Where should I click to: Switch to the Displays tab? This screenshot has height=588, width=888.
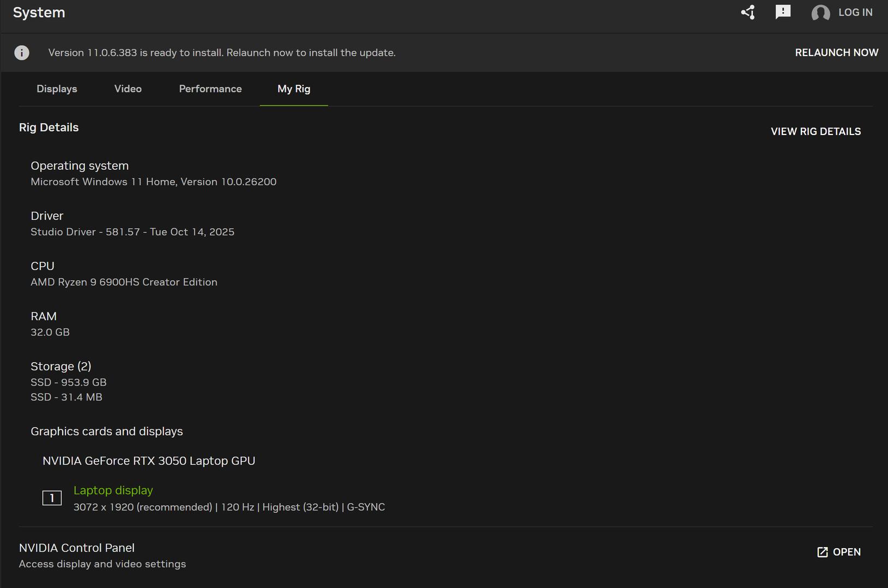coord(57,89)
